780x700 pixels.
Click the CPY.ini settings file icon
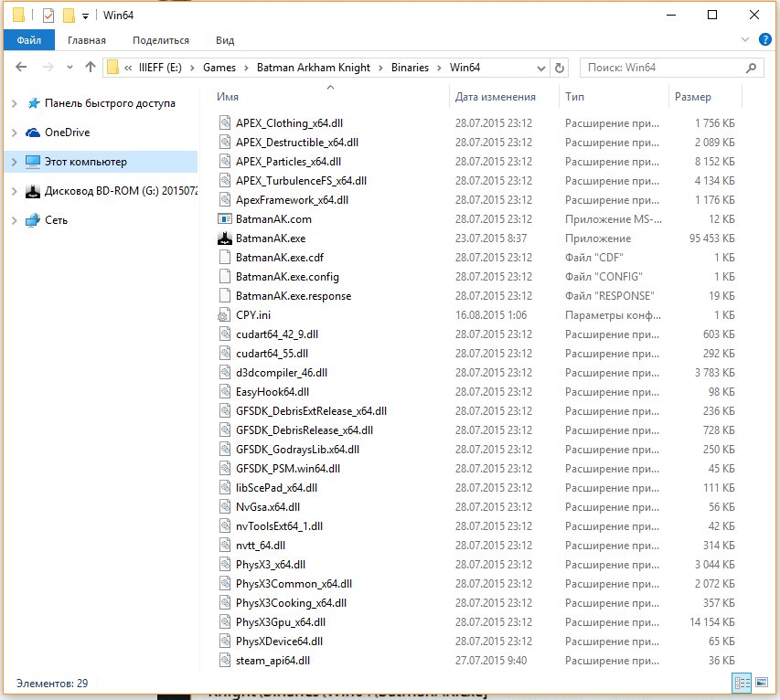[x=226, y=315]
